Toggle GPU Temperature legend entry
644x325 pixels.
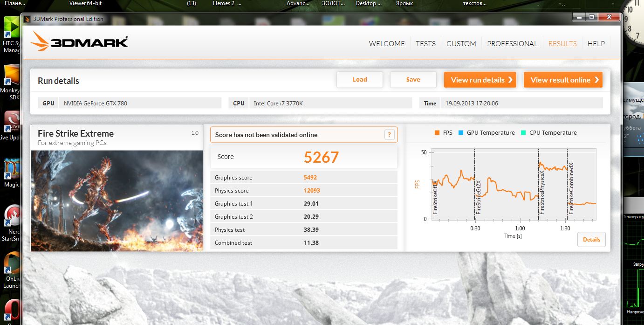(486, 133)
